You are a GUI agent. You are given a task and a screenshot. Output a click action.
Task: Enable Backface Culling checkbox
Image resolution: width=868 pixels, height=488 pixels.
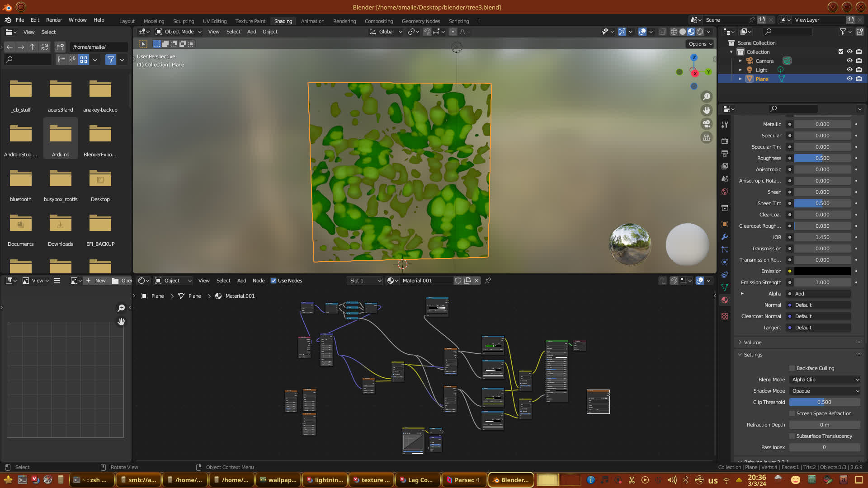tap(792, 368)
